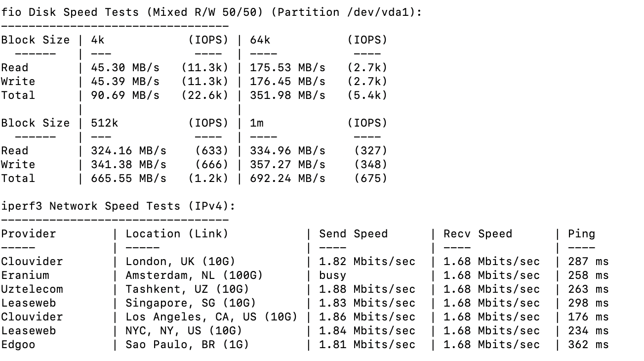Select the 1m Total speed 692.24 MB/s
Image resolution: width=644 pixels, height=361 pixels.
pyautogui.click(x=288, y=179)
